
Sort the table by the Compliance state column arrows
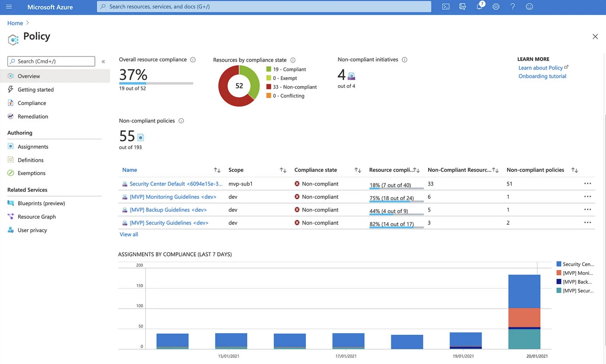pos(358,170)
